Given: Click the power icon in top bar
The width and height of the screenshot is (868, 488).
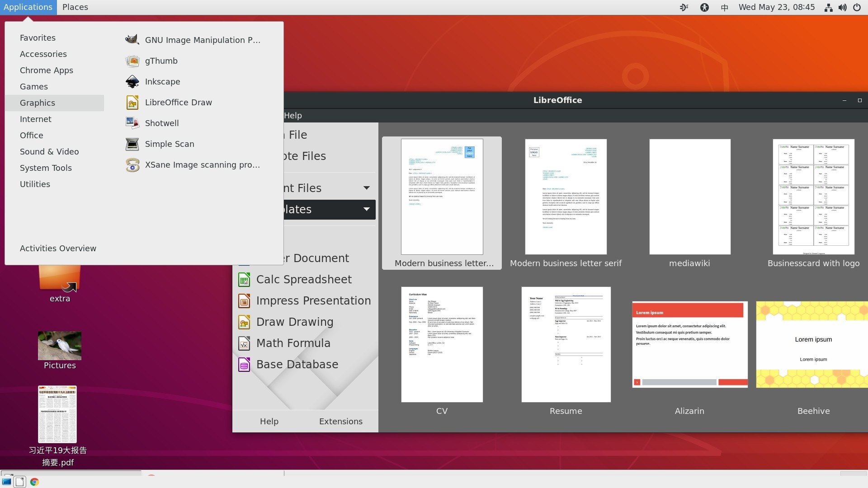Looking at the screenshot, I should pos(857,7).
